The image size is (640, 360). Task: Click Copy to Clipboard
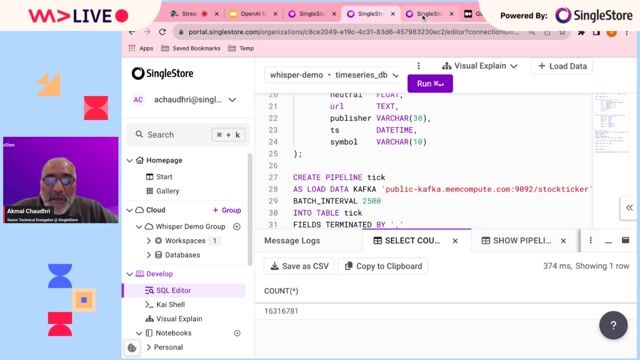pyautogui.click(x=383, y=267)
